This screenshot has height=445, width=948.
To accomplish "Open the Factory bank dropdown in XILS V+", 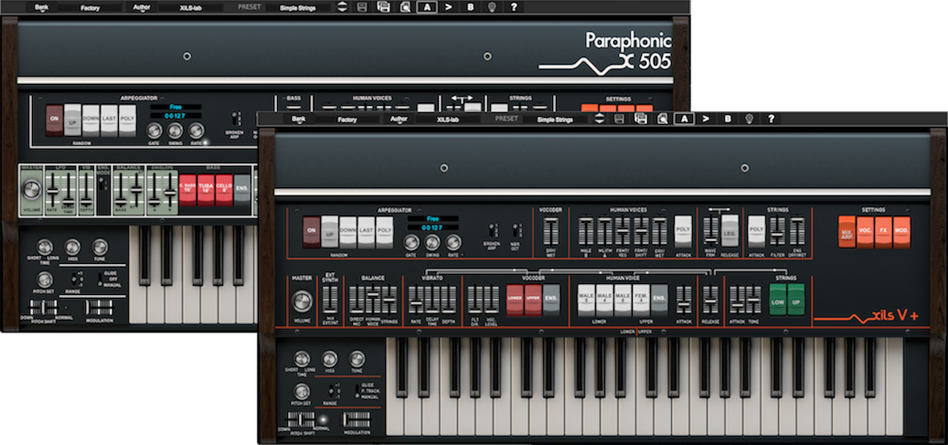I will click(347, 119).
